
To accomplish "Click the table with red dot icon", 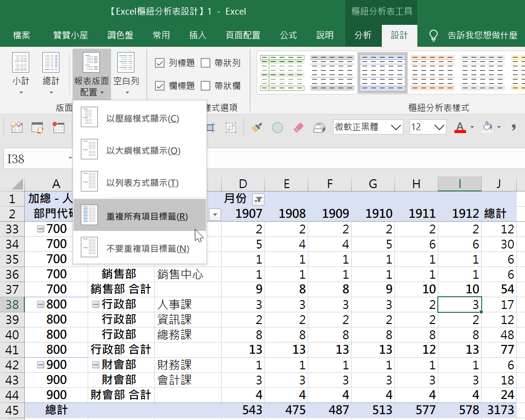I will 58,128.
